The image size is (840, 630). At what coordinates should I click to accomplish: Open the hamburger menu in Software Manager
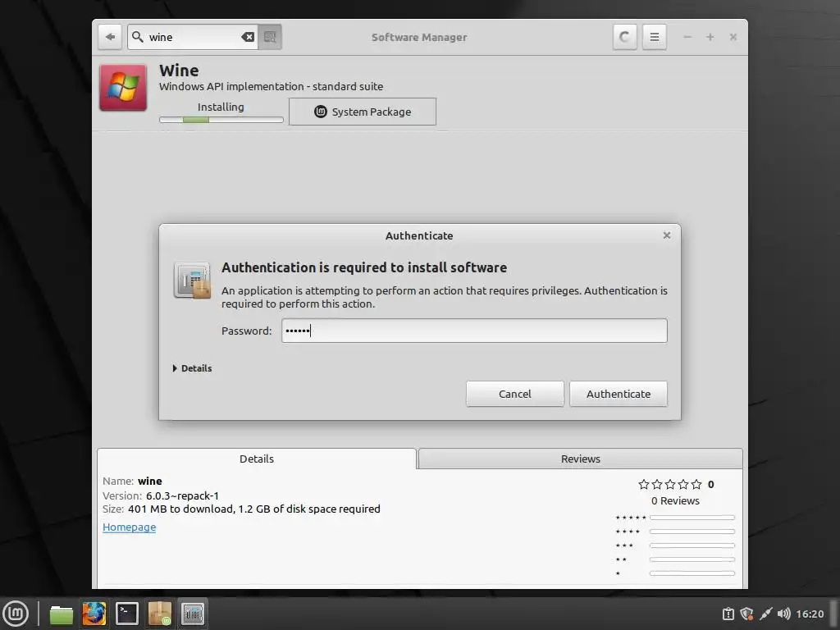pos(654,37)
